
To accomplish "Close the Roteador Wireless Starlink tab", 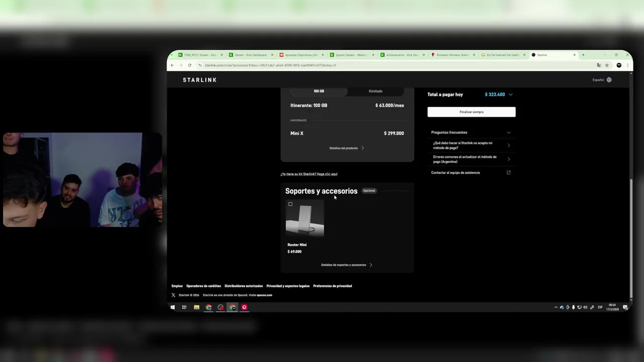I will coord(474,55).
